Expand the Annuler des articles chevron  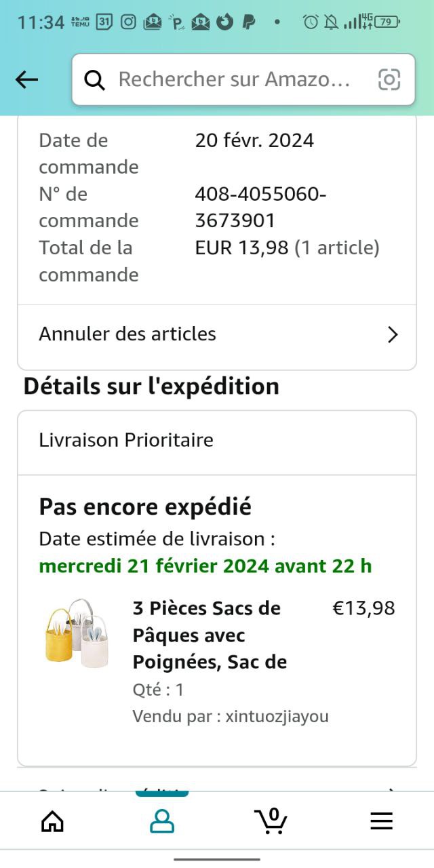(x=392, y=334)
